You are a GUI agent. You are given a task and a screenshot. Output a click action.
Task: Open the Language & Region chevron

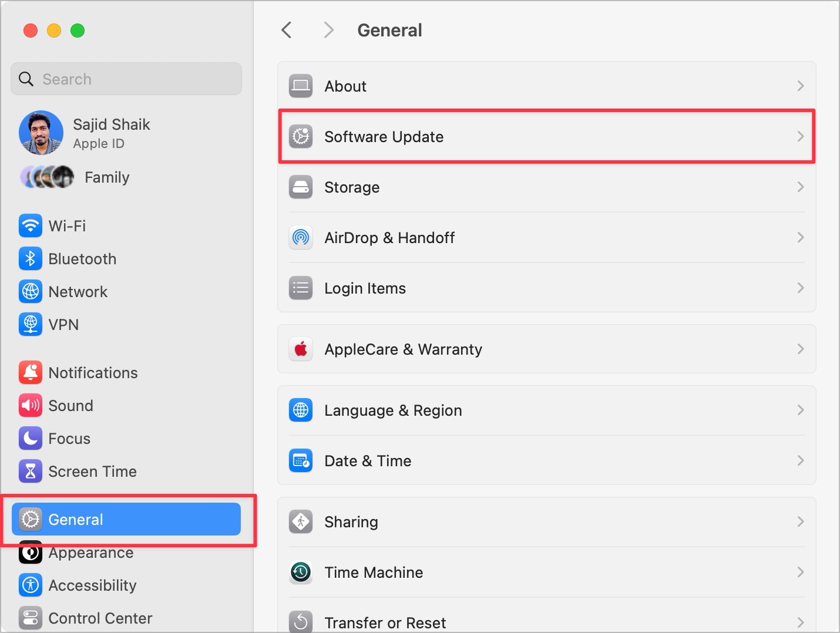coord(800,410)
